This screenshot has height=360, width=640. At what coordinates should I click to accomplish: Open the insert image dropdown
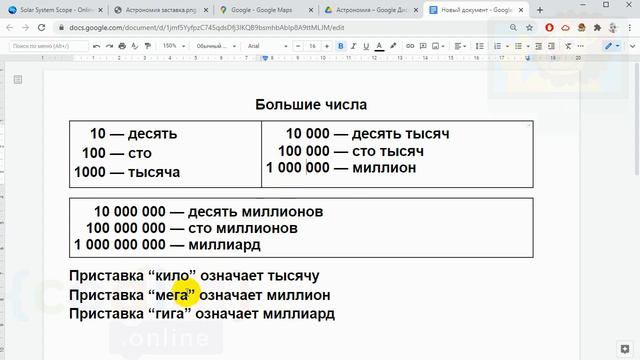click(438, 46)
